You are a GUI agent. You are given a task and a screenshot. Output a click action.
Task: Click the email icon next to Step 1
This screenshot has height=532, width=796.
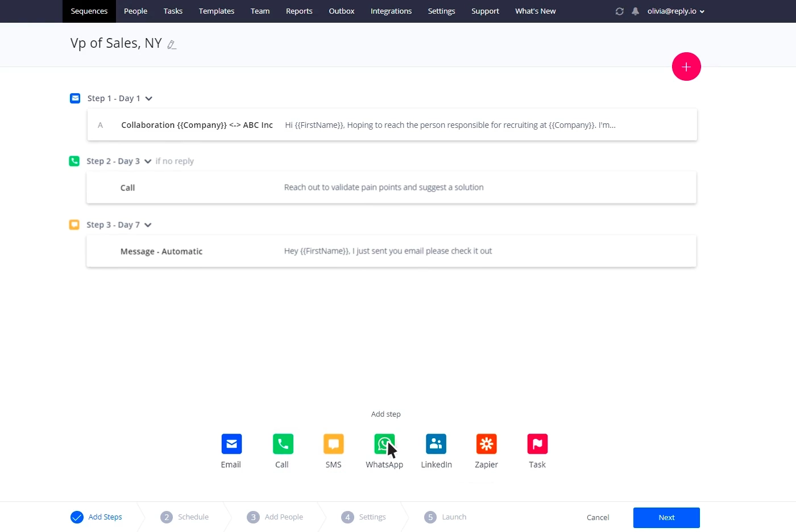tap(74, 98)
